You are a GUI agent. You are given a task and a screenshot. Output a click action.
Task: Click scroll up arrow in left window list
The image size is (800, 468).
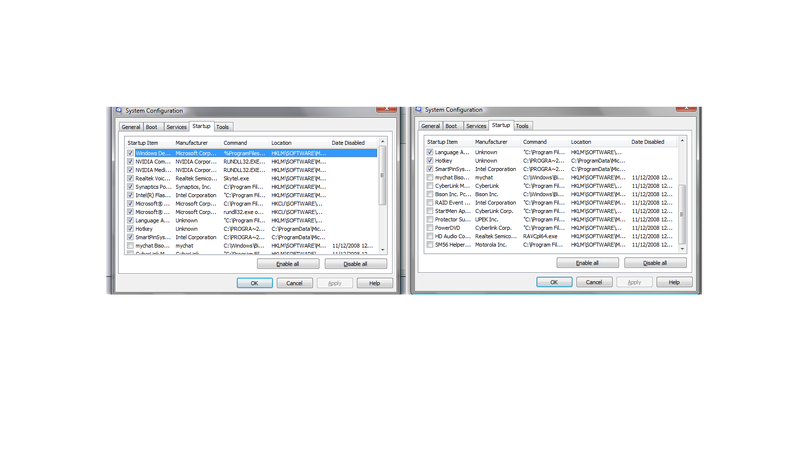click(383, 141)
